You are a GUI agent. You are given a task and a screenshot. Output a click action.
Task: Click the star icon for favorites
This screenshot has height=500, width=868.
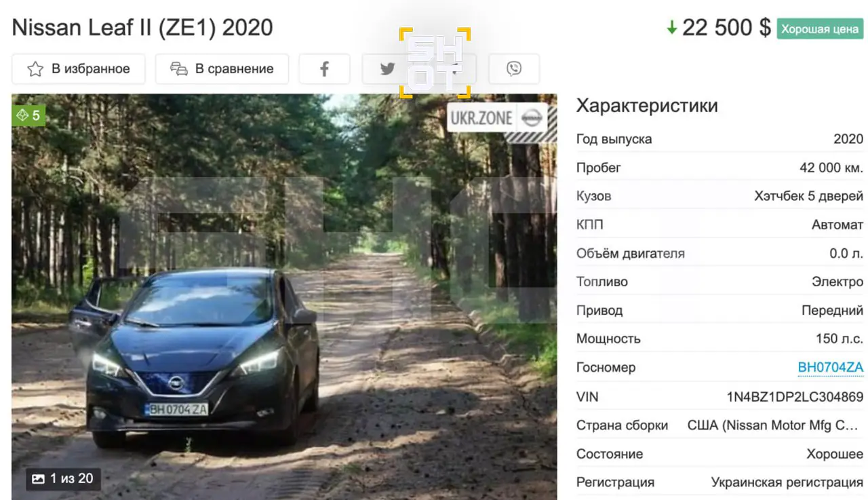coord(35,69)
